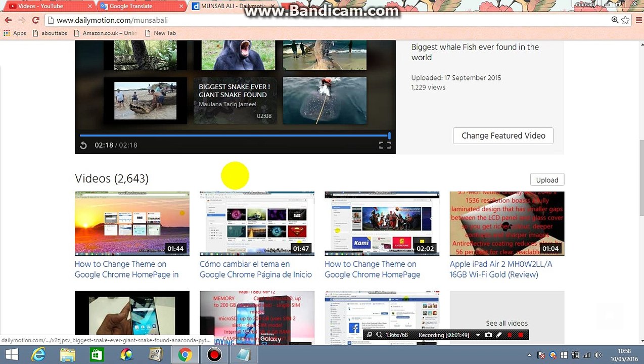644x364 pixels.
Task: Open See all videos link
Action: click(x=507, y=323)
